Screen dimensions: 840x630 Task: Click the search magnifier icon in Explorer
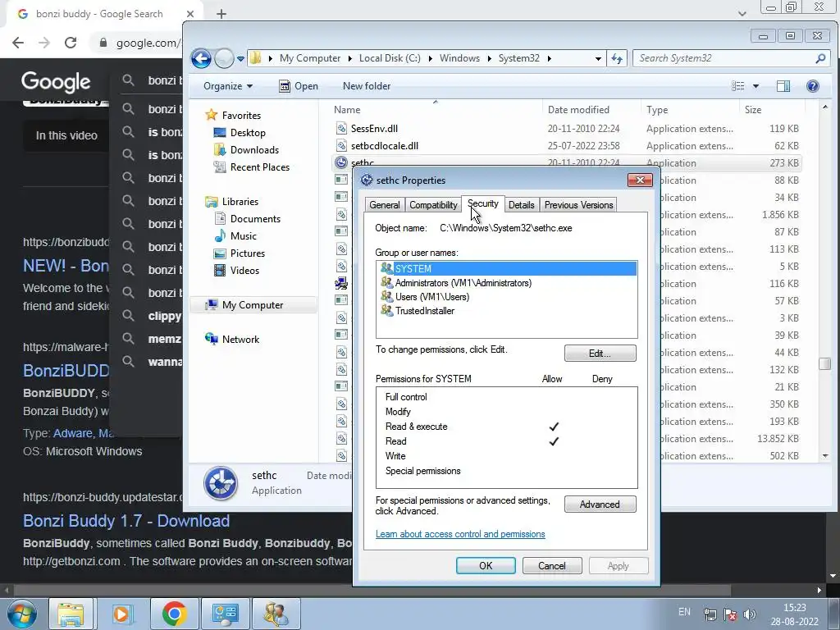(820, 58)
